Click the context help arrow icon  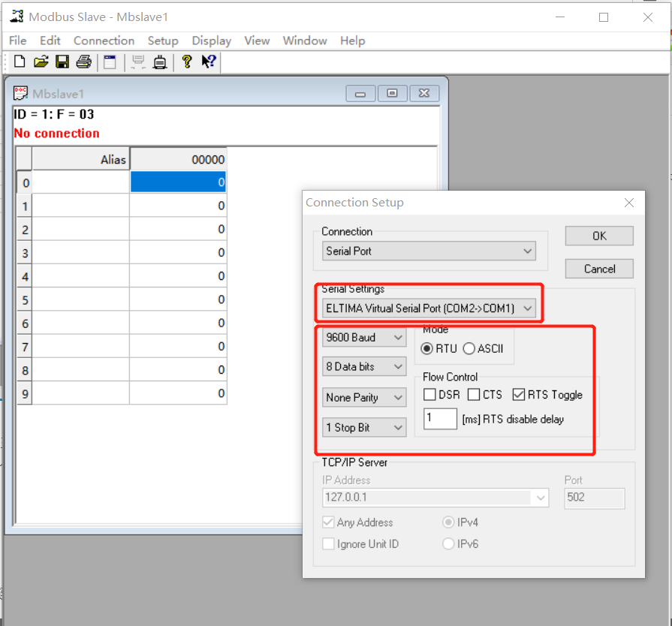click(209, 62)
